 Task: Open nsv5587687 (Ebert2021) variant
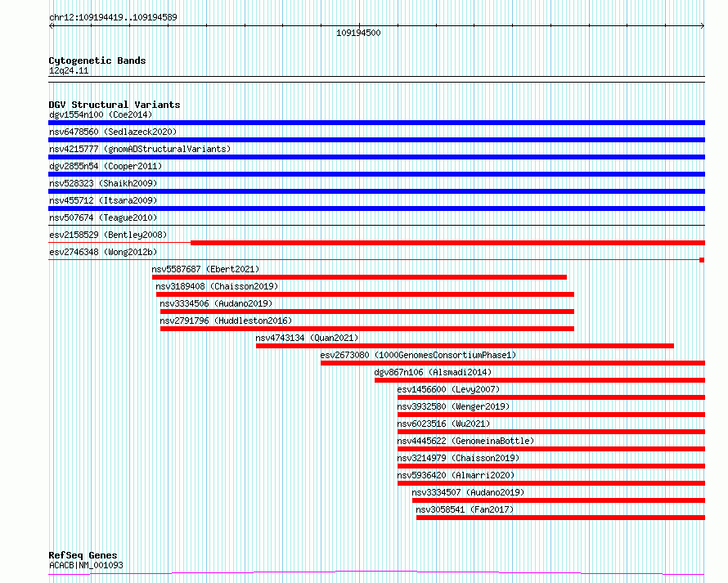coord(205,269)
